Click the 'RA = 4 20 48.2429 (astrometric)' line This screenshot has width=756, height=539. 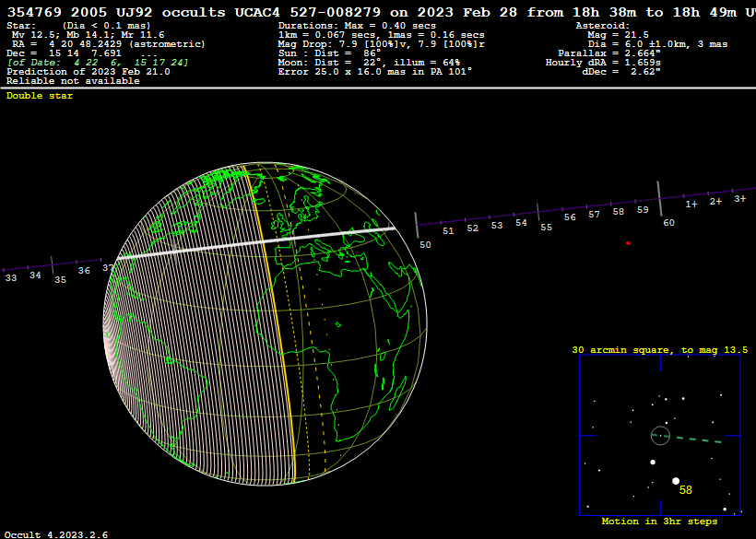[109, 44]
